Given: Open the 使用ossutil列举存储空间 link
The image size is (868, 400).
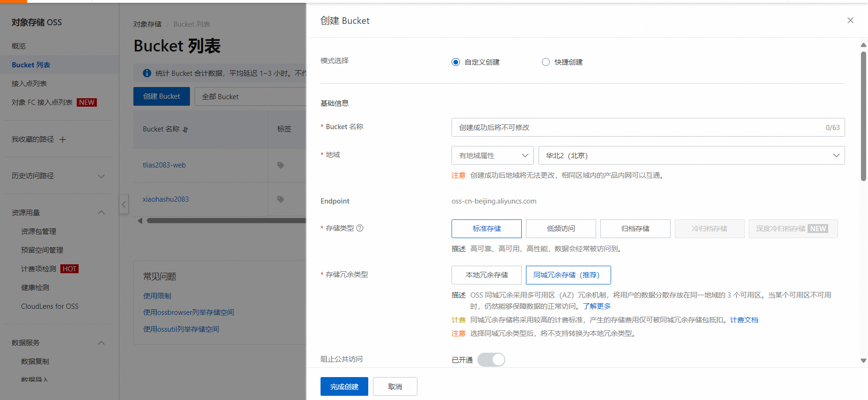Looking at the screenshot, I should pos(181,329).
